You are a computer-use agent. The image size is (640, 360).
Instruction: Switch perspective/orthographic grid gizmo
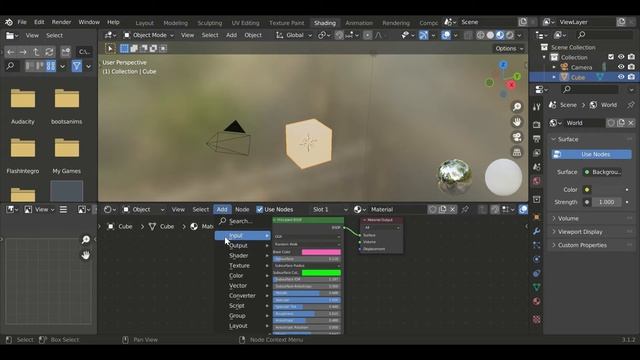tap(517, 152)
